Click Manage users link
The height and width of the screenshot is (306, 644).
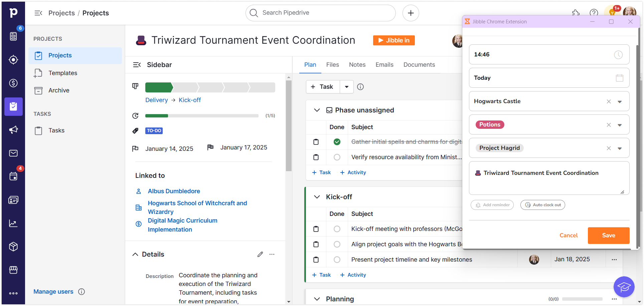pos(53,292)
